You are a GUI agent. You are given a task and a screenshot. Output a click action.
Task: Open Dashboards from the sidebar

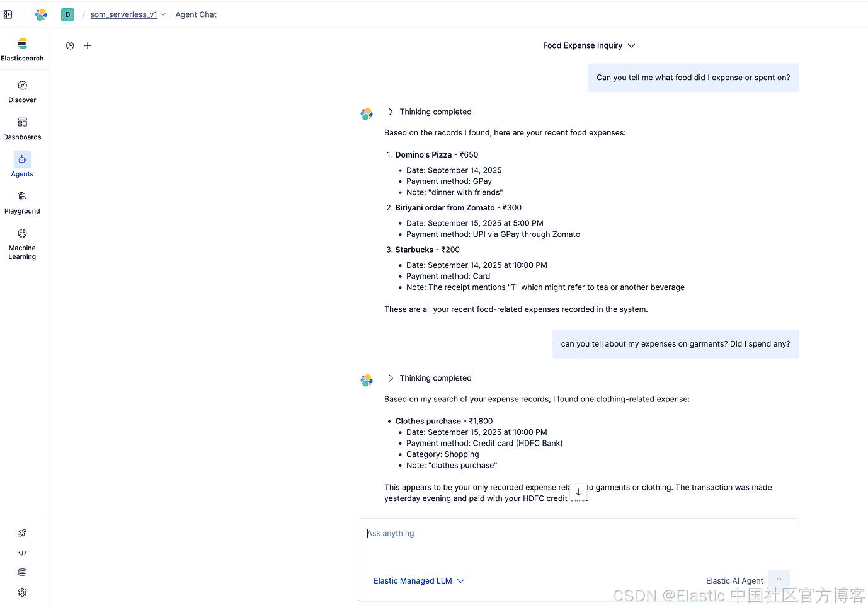(x=22, y=129)
